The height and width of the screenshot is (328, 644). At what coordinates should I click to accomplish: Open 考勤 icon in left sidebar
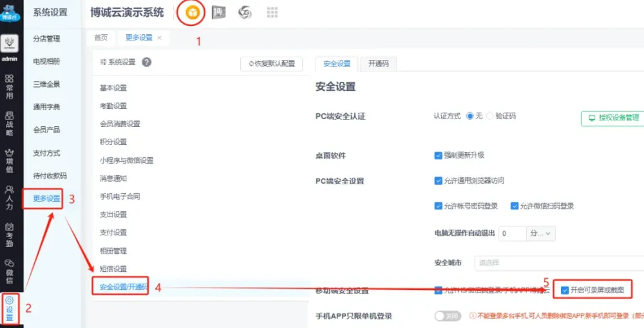(x=10, y=235)
